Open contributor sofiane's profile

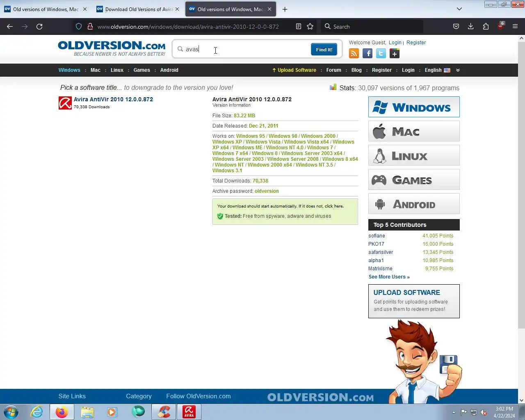pyautogui.click(x=377, y=236)
